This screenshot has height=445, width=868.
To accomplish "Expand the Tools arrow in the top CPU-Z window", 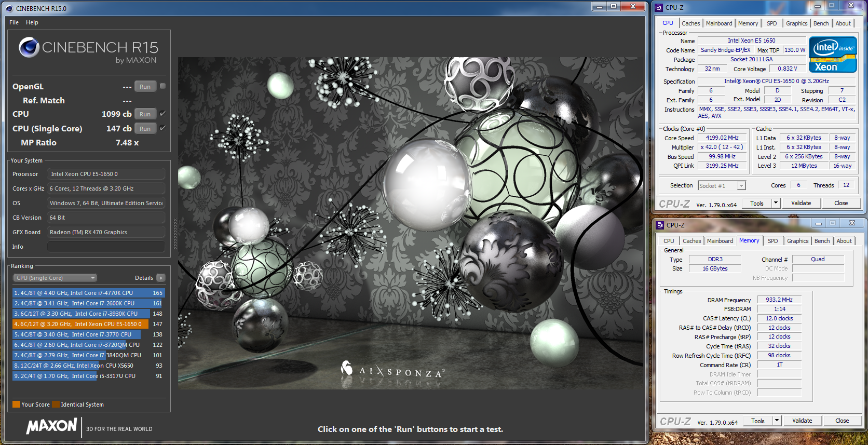I will click(x=776, y=203).
